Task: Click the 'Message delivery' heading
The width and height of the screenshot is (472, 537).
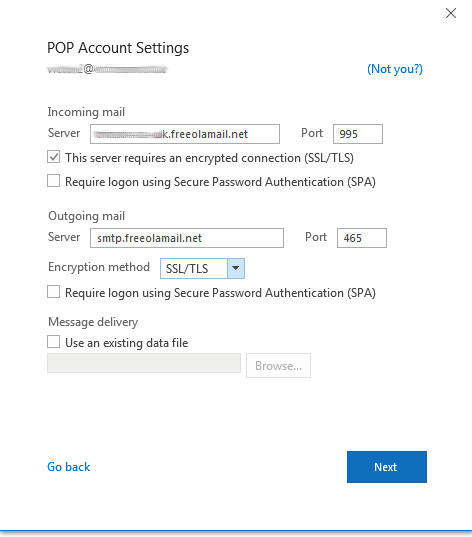Action: click(93, 322)
